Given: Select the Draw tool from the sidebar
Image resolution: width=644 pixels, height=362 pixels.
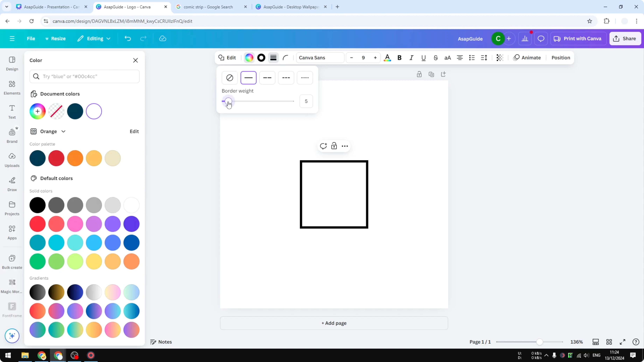Looking at the screenshot, I should 12,184.
